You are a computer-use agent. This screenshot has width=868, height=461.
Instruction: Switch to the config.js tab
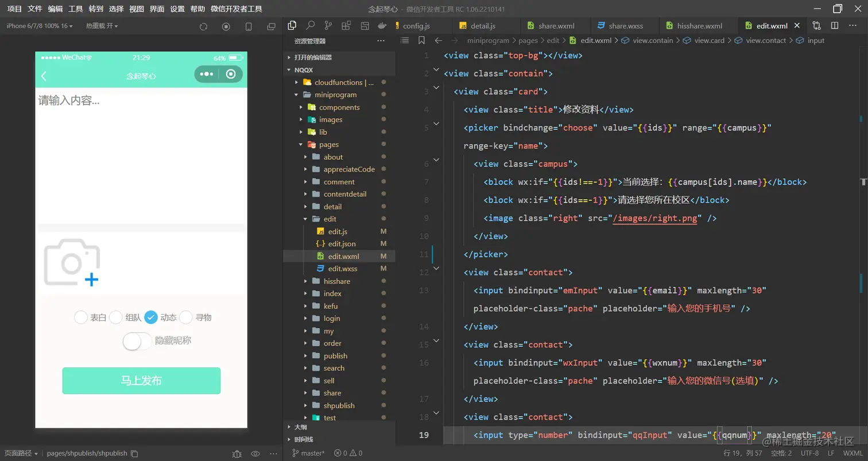tap(416, 26)
